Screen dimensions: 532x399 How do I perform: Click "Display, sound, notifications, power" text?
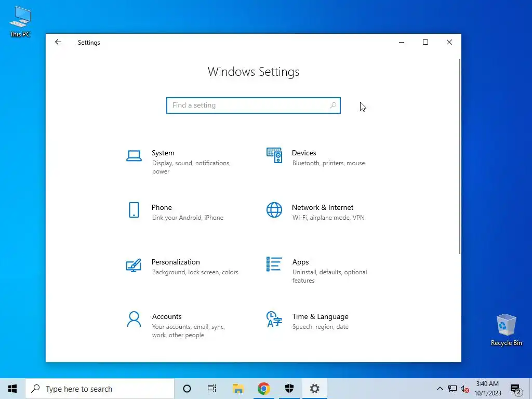[x=191, y=167]
